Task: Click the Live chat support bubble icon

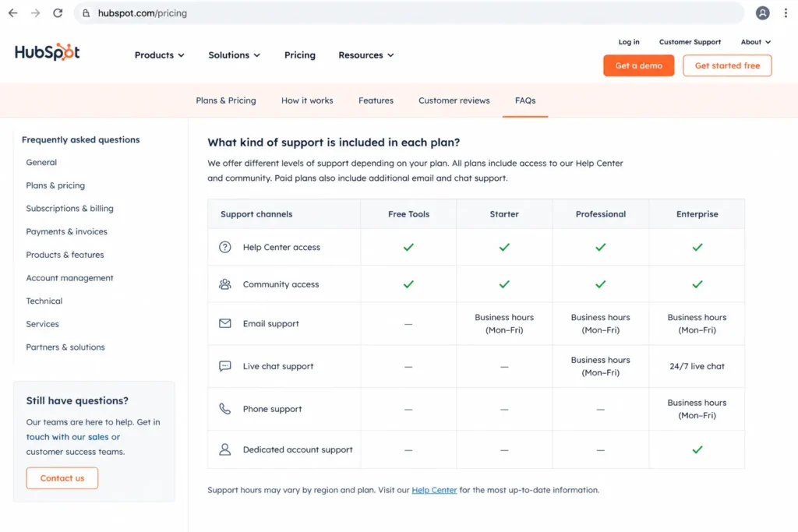Action: pos(225,366)
